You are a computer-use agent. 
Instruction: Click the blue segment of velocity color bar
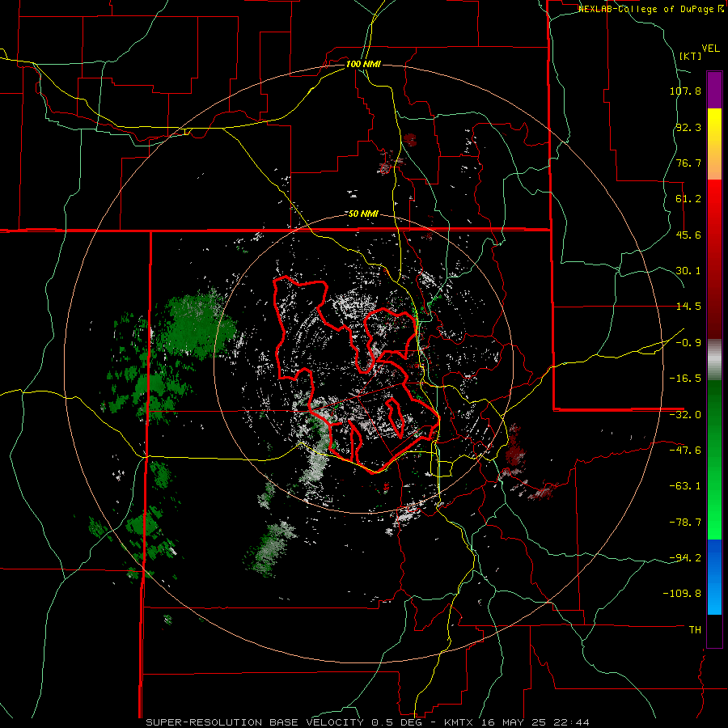[x=714, y=577]
